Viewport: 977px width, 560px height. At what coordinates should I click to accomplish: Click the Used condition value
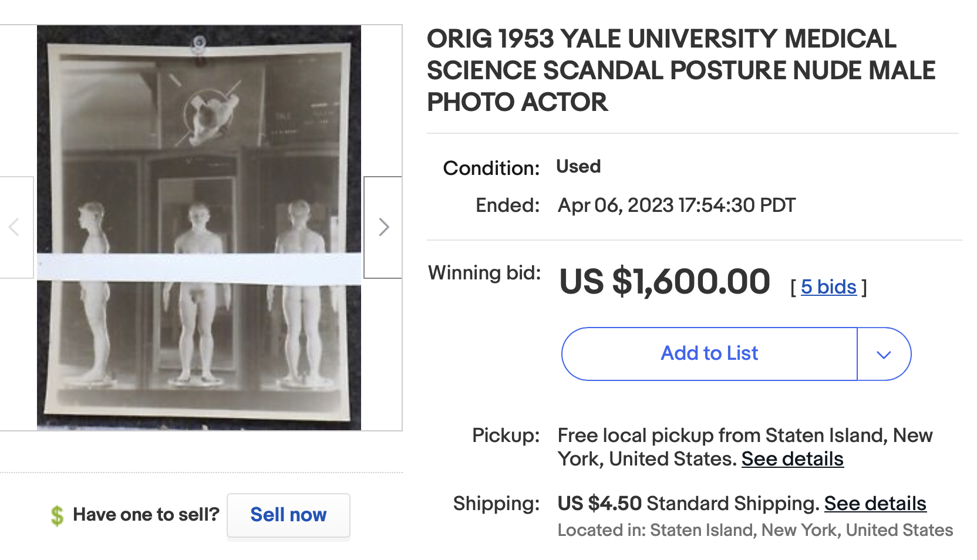(x=578, y=167)
